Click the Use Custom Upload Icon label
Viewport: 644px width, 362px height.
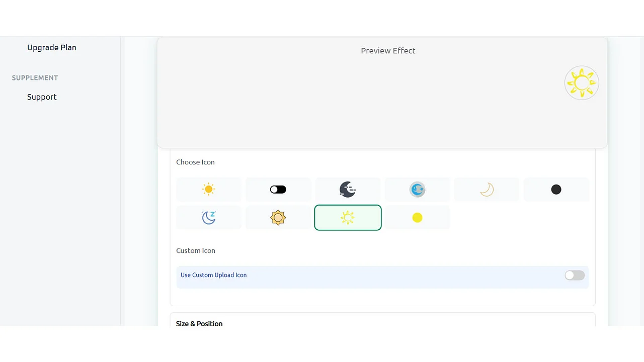(x=213, y=275)
